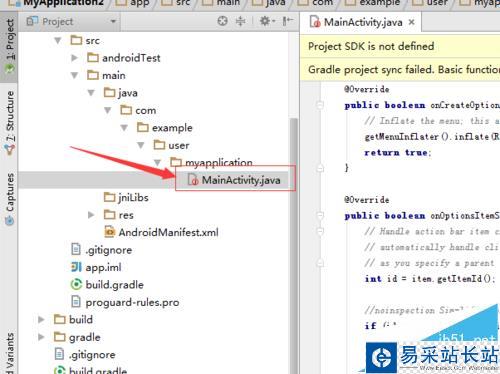The height and width of the screenshot is (374, 500).
Task: Collapse the java folder
Action: [91, 93]
